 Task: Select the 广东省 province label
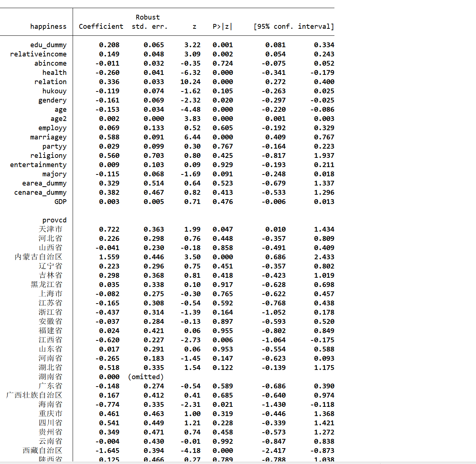[x=51, y=386]
